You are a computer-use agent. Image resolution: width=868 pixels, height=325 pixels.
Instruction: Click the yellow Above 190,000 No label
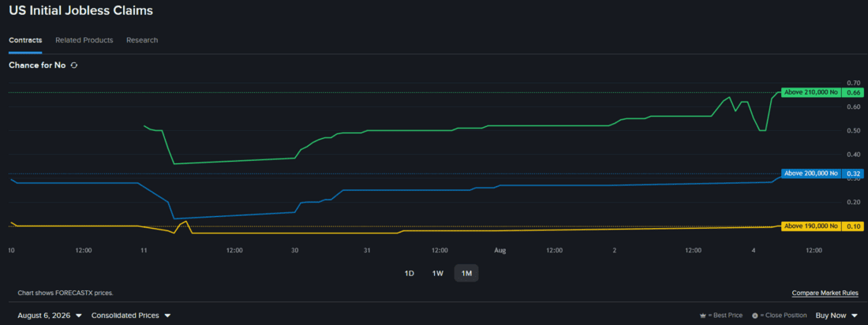[x=811, y=226]
